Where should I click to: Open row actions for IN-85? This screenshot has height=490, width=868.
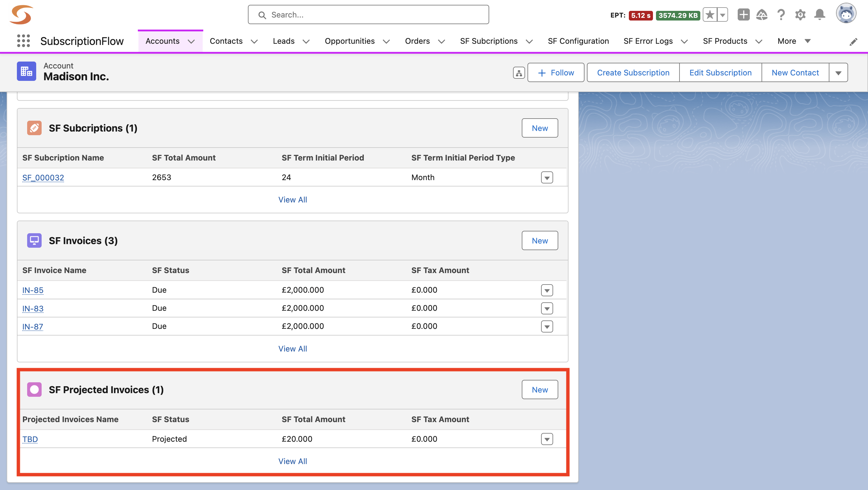pyautogui.click(x=547, y=290)
